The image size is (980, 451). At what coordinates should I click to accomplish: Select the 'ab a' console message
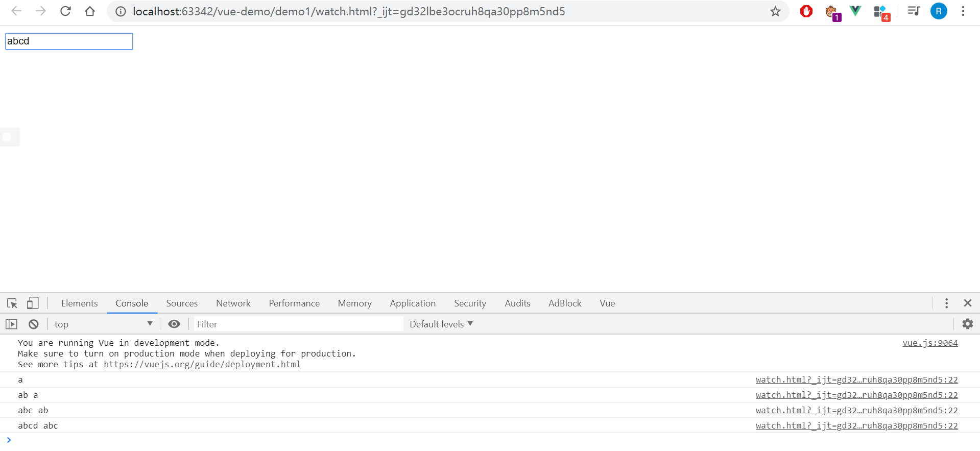tap(28, 395)
